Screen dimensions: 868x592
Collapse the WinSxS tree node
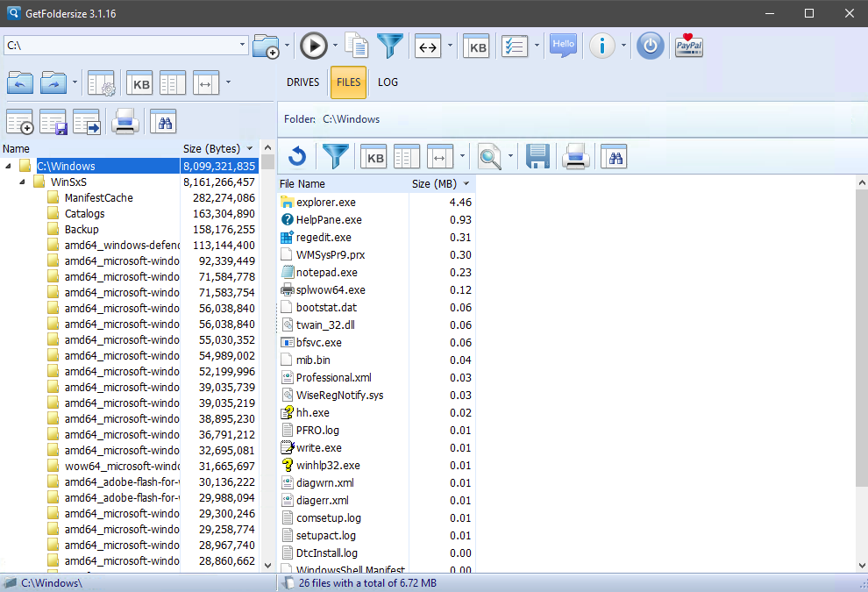(x=22, y=182)
